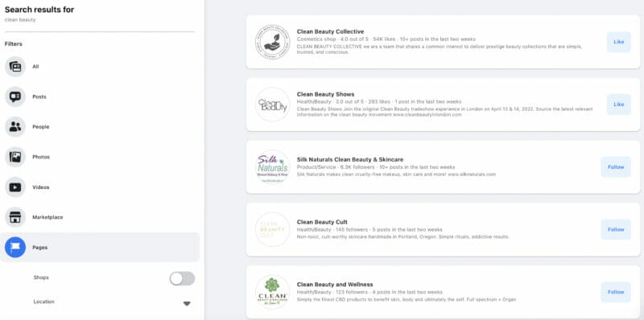Select the Pages filter label
The image size is (644, 320).
[39, 248]
